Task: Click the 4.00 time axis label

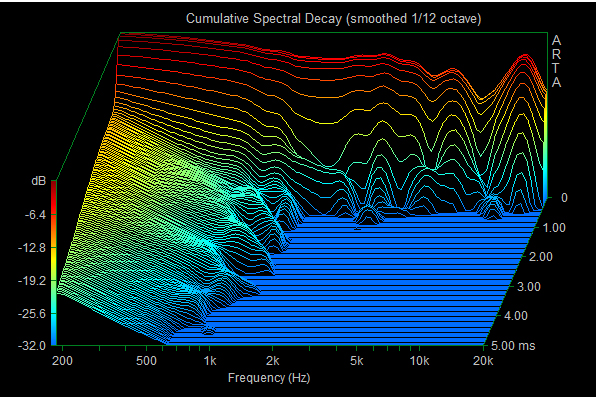Action: pyautogui.click(x=516, y=316)
